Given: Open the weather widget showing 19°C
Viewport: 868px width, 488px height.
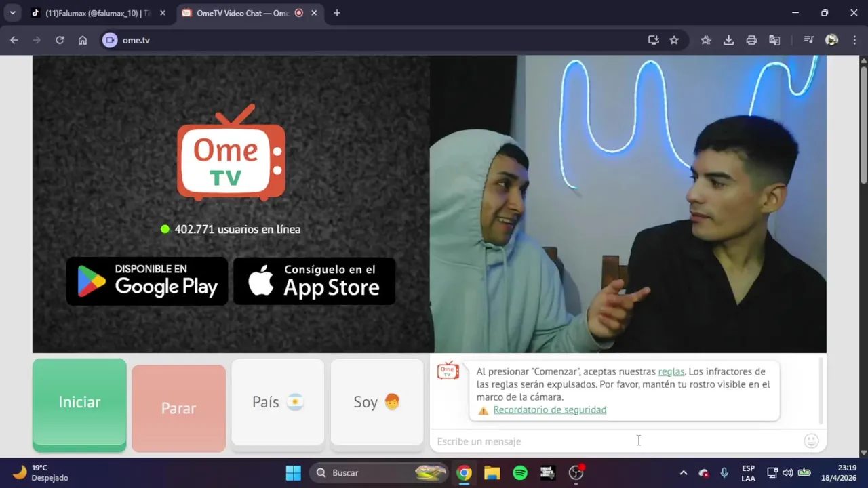Looking at the screenshot, I should (x=41, y=472).
